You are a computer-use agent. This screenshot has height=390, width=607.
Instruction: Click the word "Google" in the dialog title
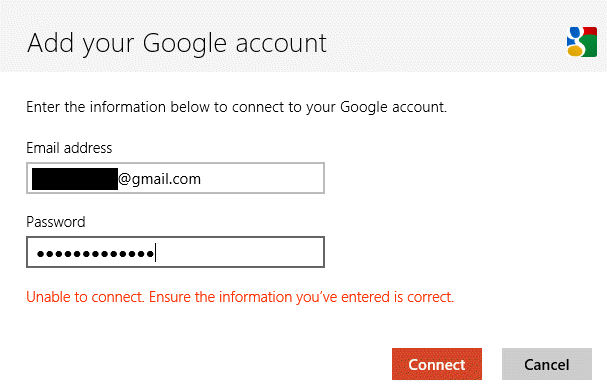click(x=185, y=45)
